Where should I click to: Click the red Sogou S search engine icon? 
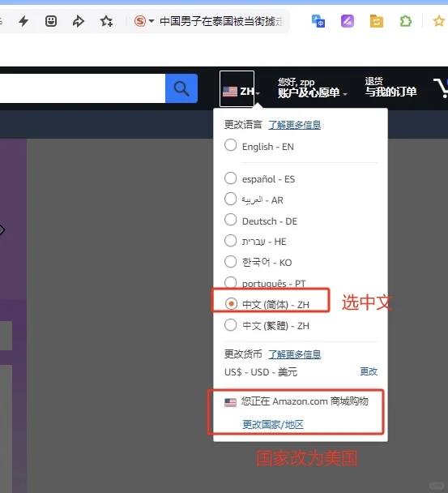[x=140, y=21]
